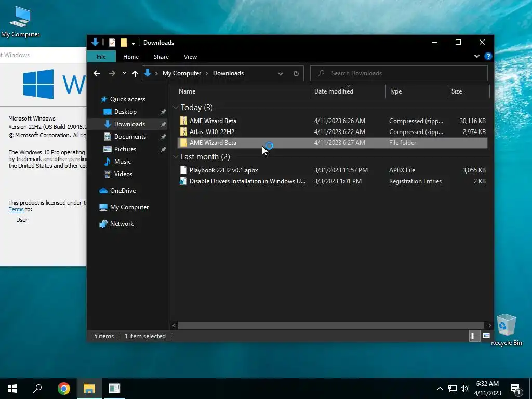The height and width of the screenshot is (399, 532).
Task: Click File Explorer taskbar icon
Action: (89, 389)
